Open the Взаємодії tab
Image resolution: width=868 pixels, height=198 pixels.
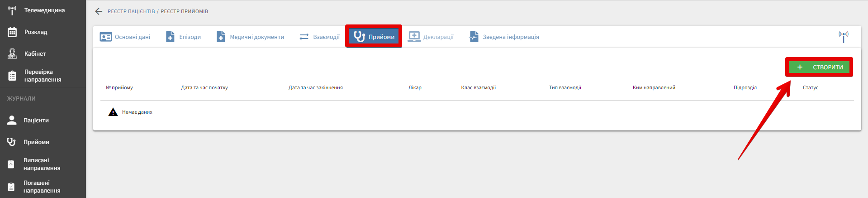(x=320, y=37)
